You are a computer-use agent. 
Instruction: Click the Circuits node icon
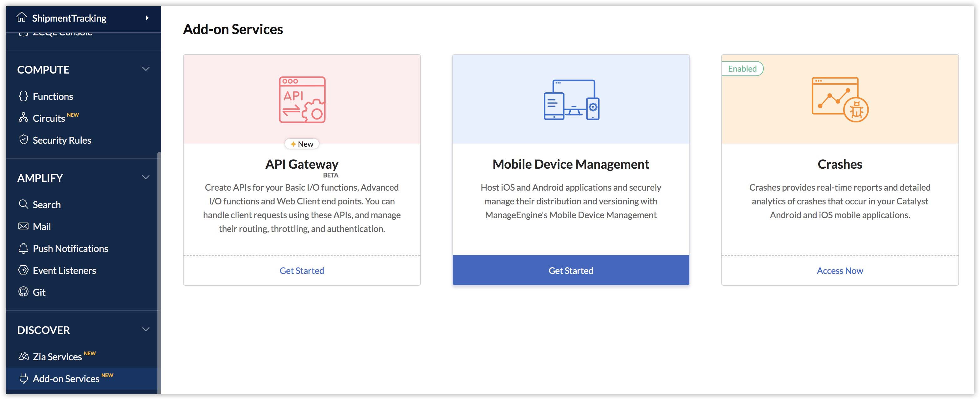(x=23, y=118)
